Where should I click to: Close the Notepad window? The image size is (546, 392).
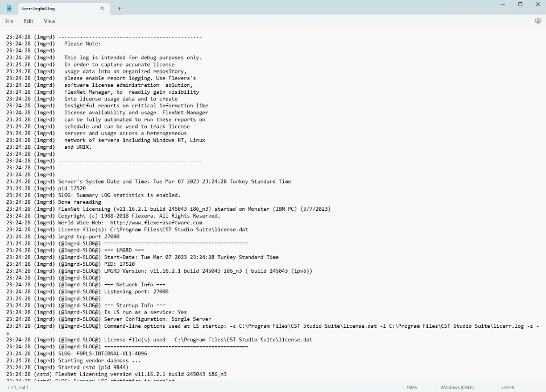click(x=537, y=5)
